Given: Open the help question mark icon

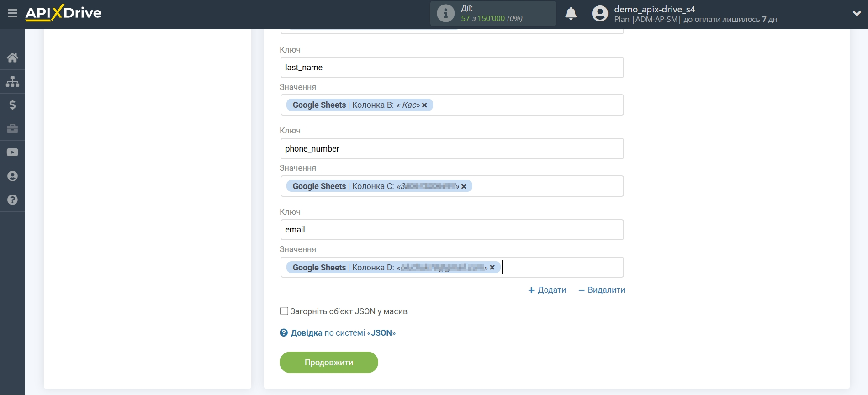Looking at the screenshot, I should click(12, 200).
